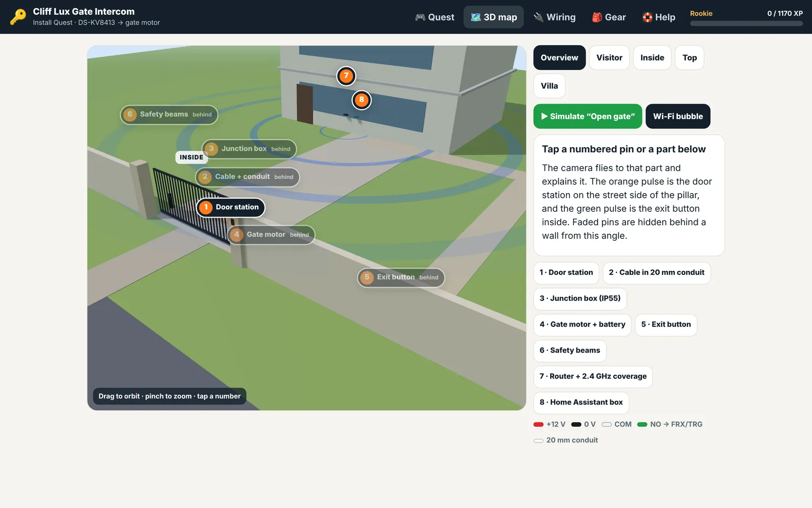812x508 pixels.
Task: Select the Top camera view
Action: click(690, 57)
